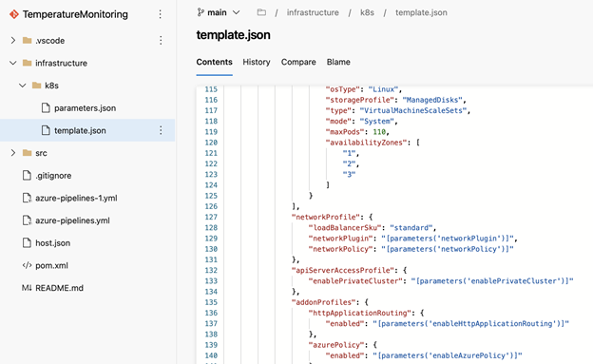
Task: Open more actions for template.json file
Action: tap(161, 130)
